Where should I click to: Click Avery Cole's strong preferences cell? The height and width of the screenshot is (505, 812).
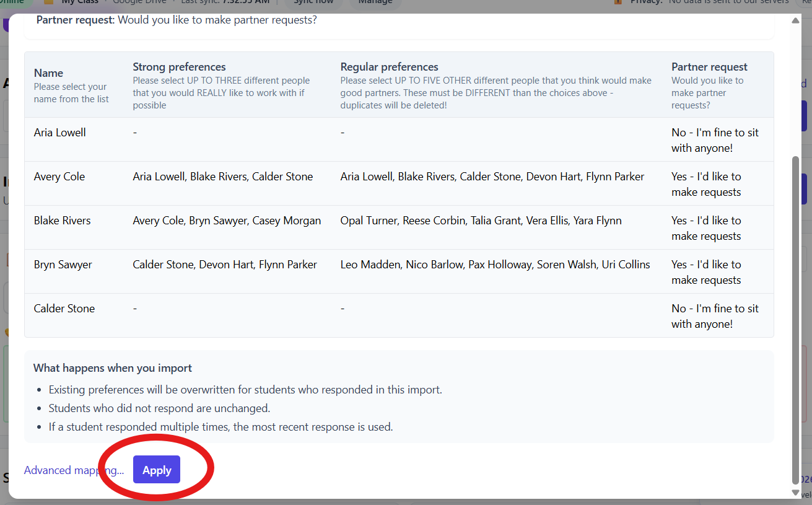coord(223,177)
